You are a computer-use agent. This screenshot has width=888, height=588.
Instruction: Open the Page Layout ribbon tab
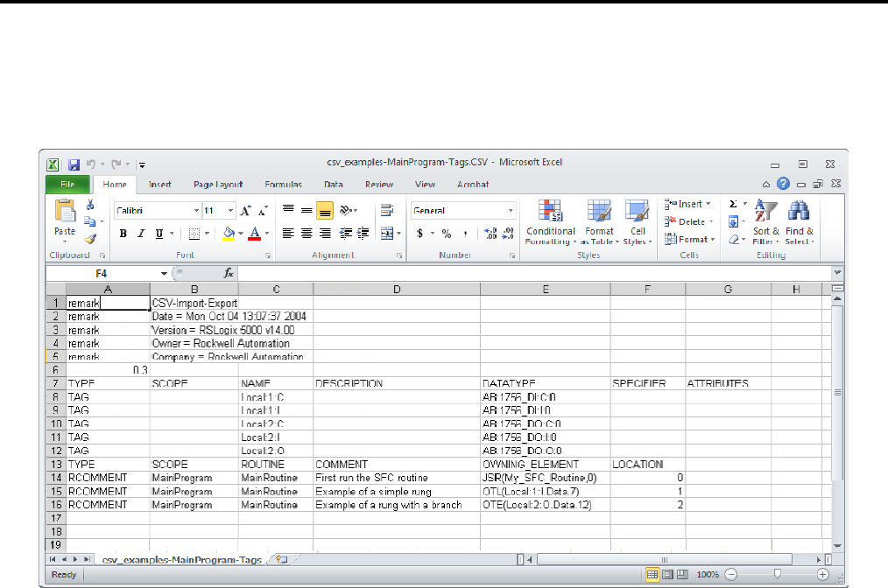pos(218,185)
